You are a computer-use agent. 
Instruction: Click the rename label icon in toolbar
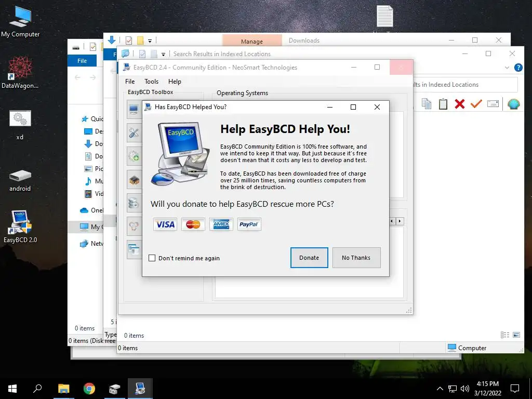[x=493, y=104]
